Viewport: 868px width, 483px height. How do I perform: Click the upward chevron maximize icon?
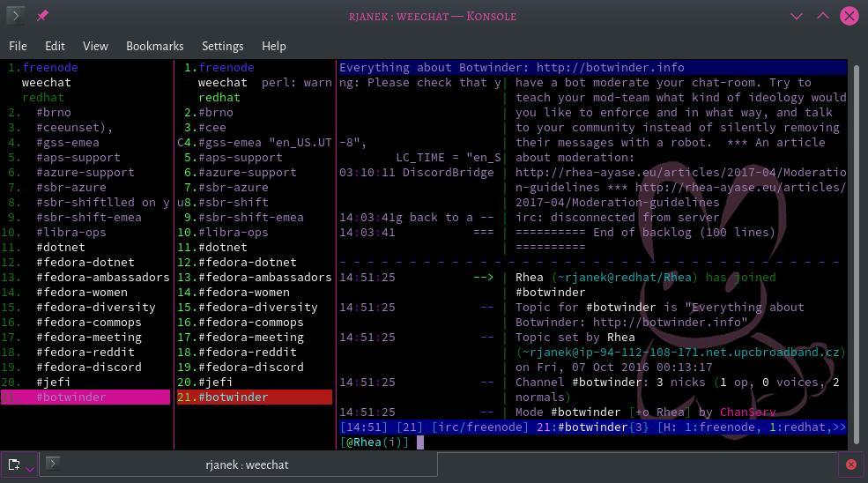click(823, 16)
